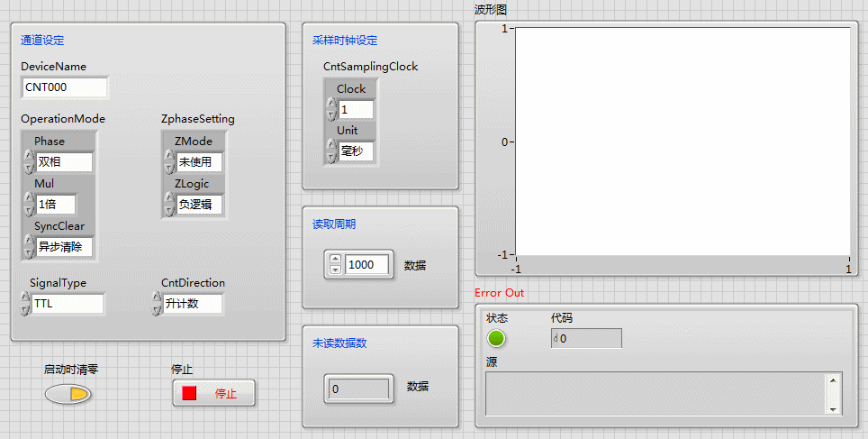868x439 pixels.
Task: Click the 读取周期 stepper arrows
Action: [x=336, y=264]
